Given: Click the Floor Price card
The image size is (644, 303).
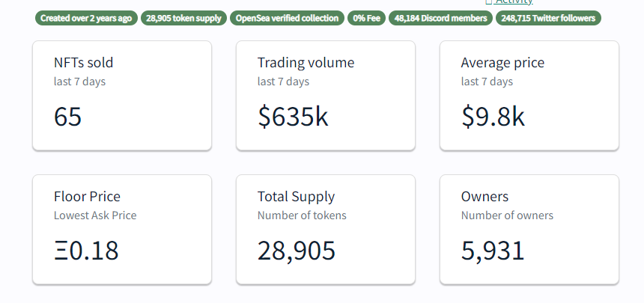Looking at the screenshot, I should [x=122, y=229].
